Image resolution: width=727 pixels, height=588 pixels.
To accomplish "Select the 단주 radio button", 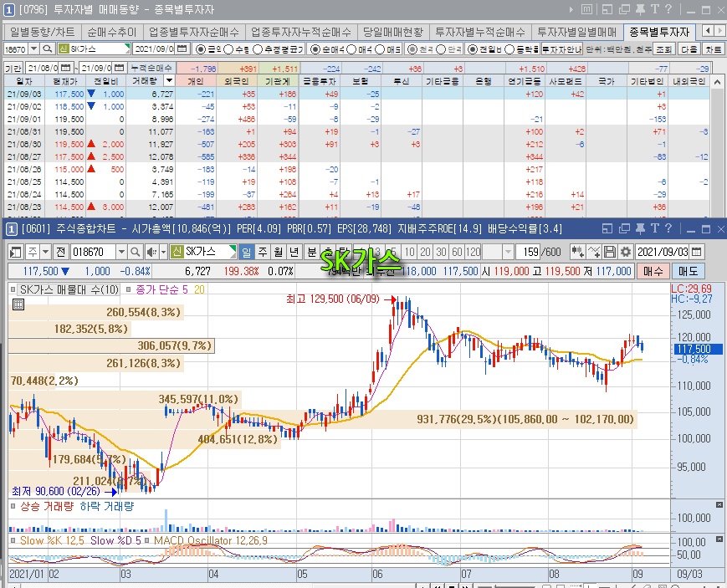I will [x=441, y=49].
